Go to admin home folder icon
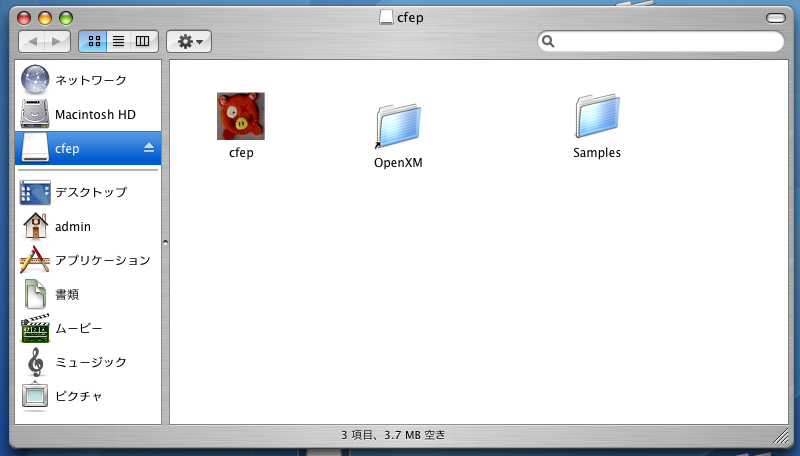The width and height of the screenshot is (800, 456). (35, 226)
